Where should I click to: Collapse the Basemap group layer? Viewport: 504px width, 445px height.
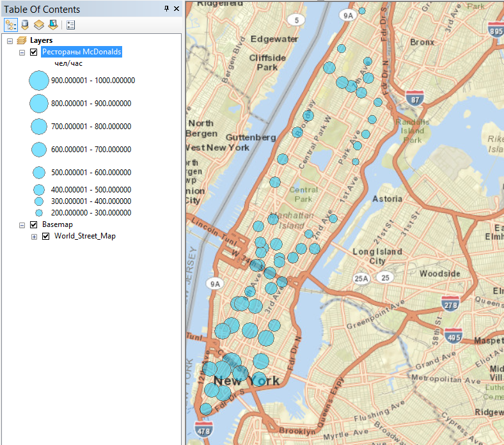(x=22, y=225)
